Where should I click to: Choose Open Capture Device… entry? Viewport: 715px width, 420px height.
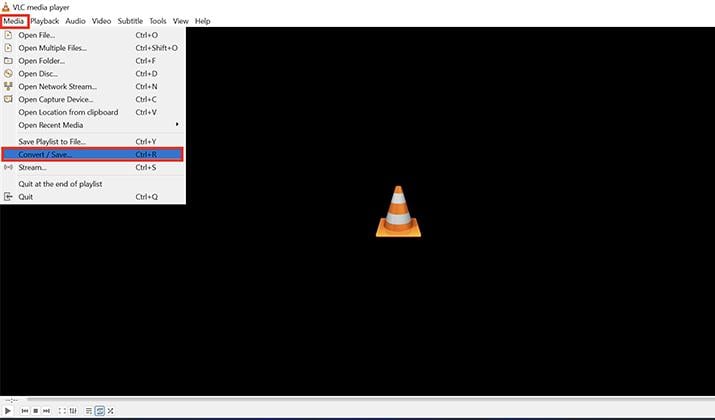[x=93, y=99]
